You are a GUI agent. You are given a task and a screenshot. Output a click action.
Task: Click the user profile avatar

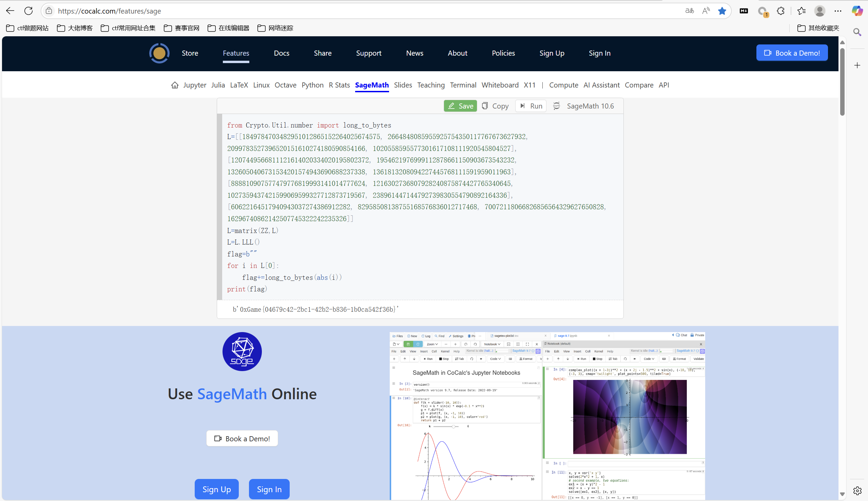[819, 11]
